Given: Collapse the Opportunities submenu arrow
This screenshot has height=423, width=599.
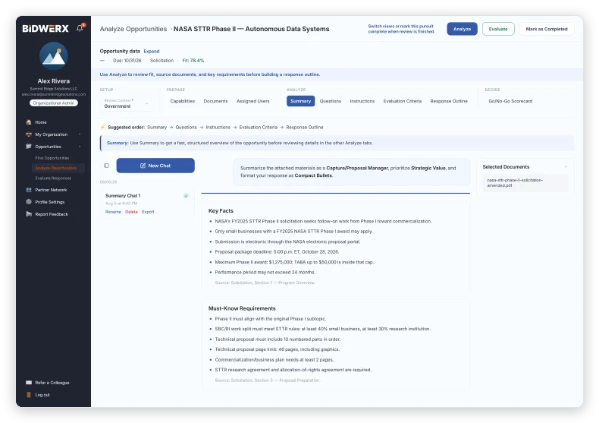Looking at the screenshot, I should (80, 146).
